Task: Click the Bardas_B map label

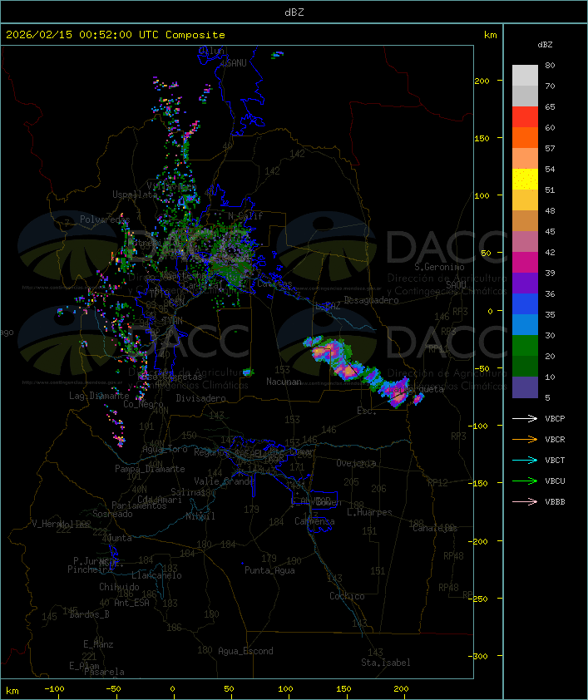Action: coord(89,614)
